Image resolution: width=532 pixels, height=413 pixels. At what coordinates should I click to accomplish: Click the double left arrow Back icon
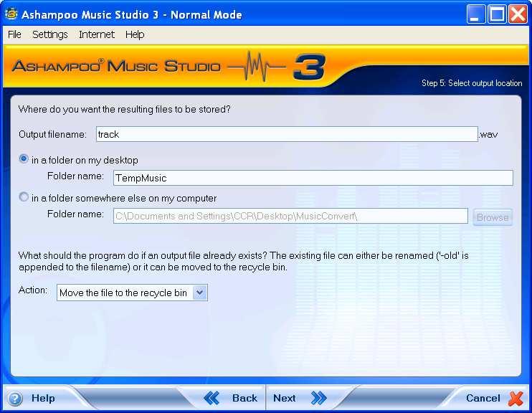coord(212,398)
